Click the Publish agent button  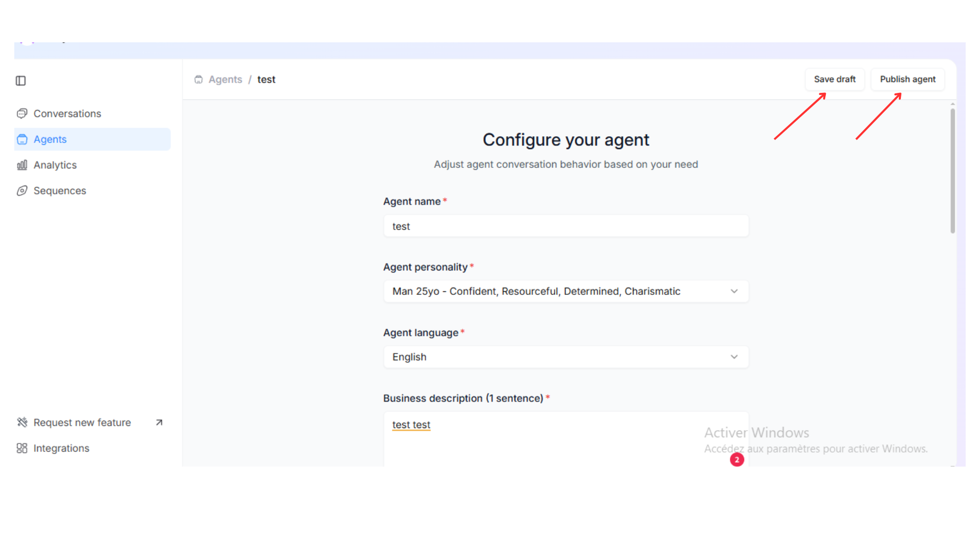(x=908, y=79)
